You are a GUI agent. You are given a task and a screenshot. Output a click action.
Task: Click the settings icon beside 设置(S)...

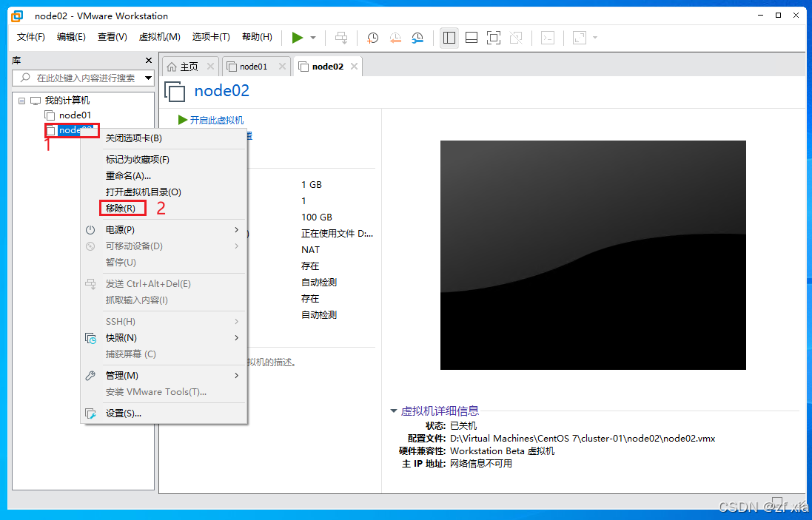(x=90, y=414)
